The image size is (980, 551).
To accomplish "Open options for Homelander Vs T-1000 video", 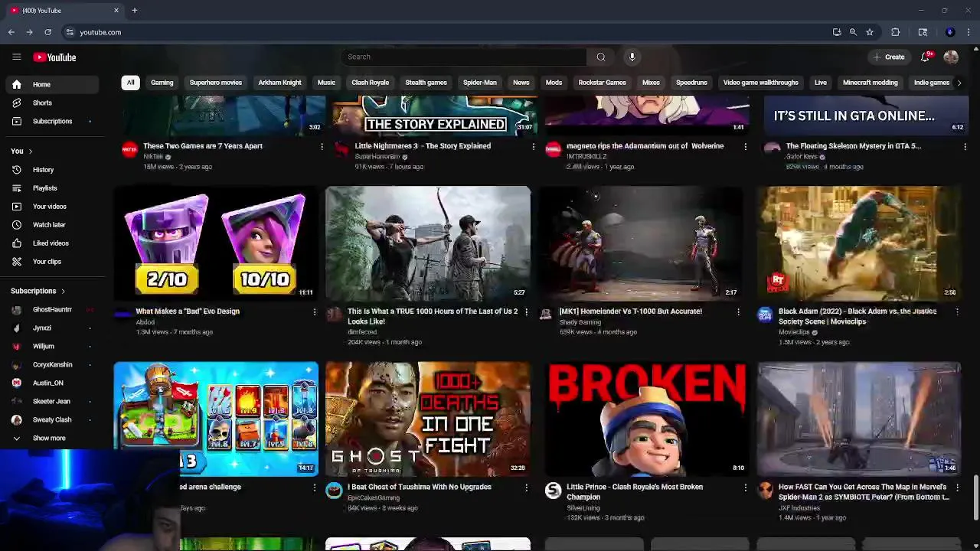I will pyautogui.click(x=738, y=311).
